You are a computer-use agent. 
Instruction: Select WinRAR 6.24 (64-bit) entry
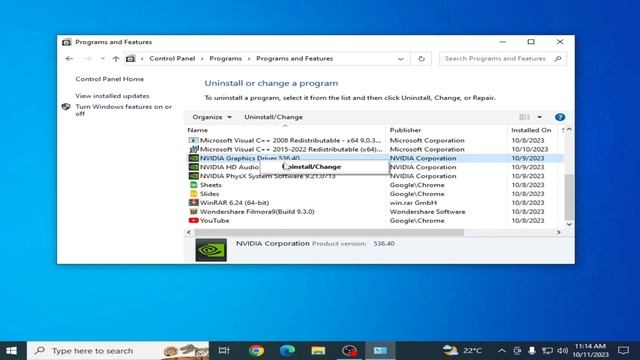tap(234, 203)
